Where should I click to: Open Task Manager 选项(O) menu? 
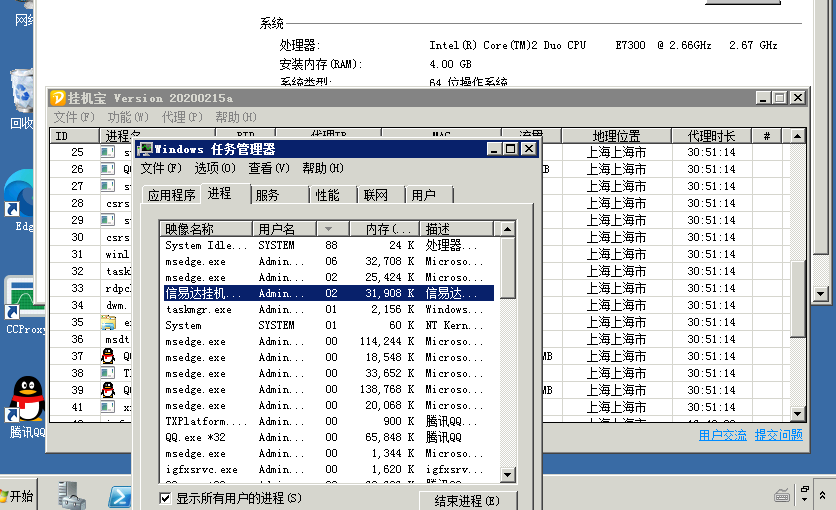pyautogui.click(x=215, y=168)
